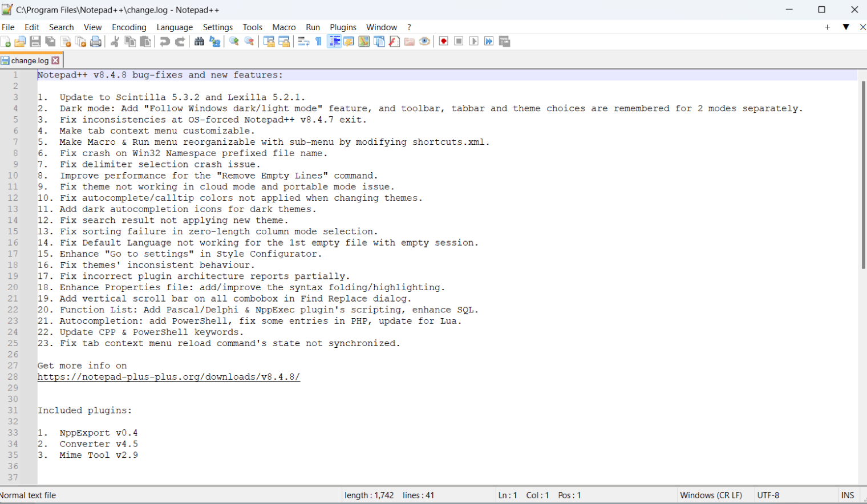Open the Function List panel icon
This screenshot has width=867, height=504.
[394, 42]
